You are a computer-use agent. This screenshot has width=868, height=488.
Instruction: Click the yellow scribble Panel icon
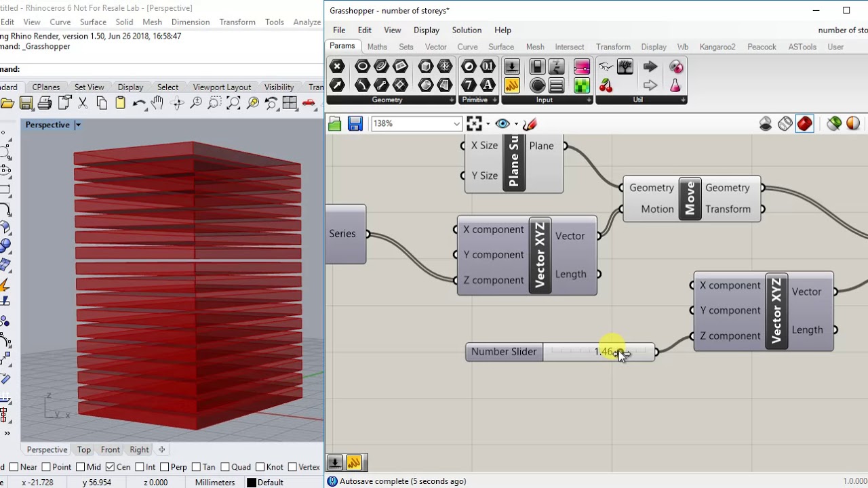click(512, 85)
